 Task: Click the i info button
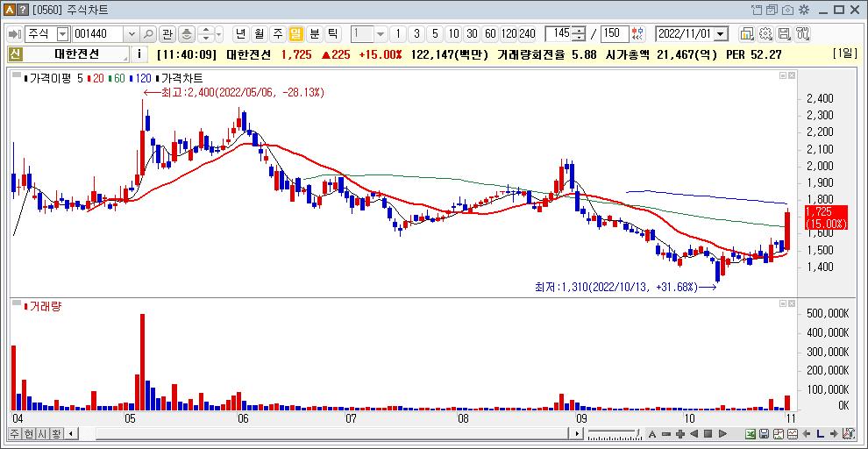pyautogui.click(x=139, y=54)
